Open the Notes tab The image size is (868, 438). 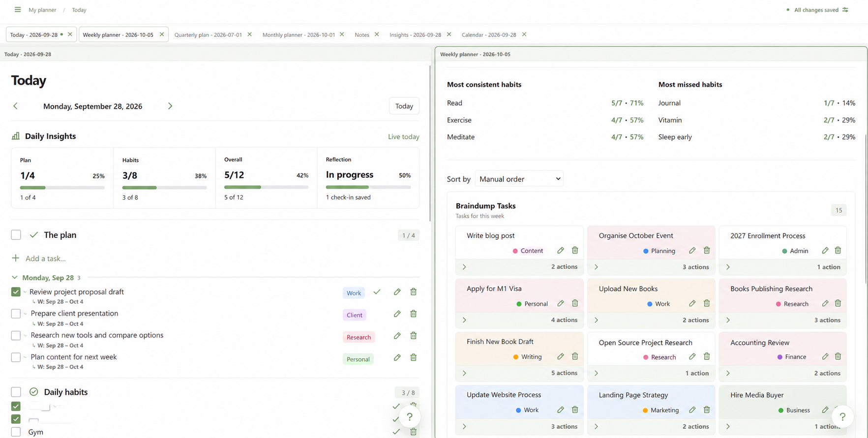(362, 35)
